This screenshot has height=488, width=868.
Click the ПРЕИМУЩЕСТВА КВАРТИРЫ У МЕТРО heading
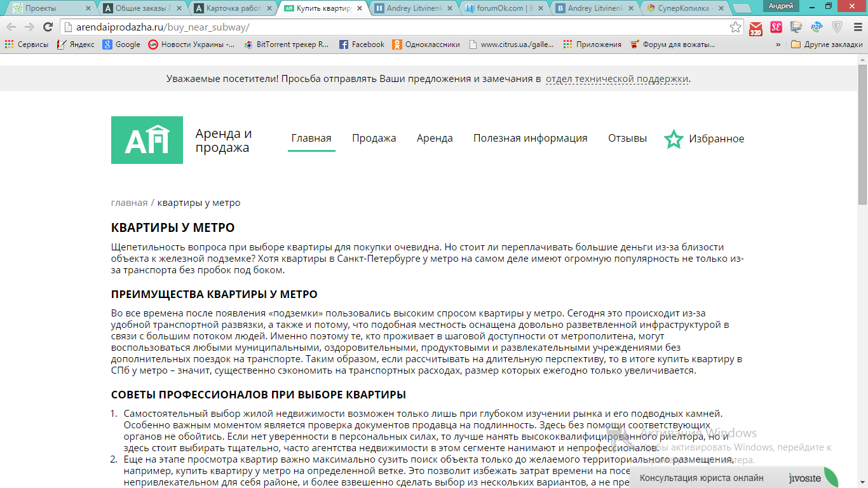[x=214, y=294]
